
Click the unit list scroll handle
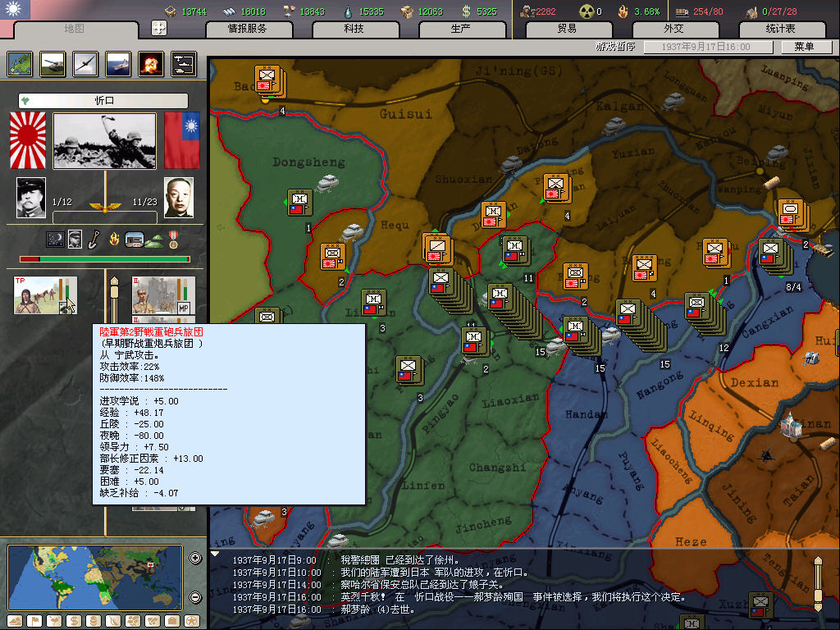coord(114,290)
